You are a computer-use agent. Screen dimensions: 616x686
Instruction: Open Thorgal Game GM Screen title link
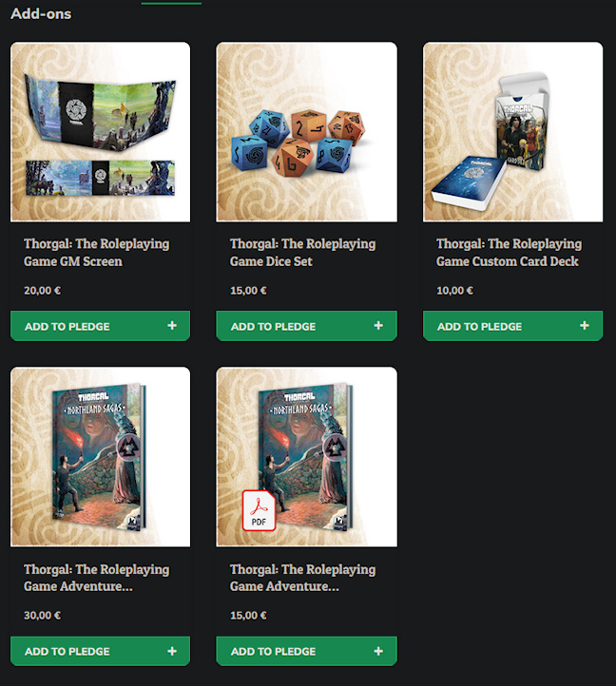(x=96, y=253)
